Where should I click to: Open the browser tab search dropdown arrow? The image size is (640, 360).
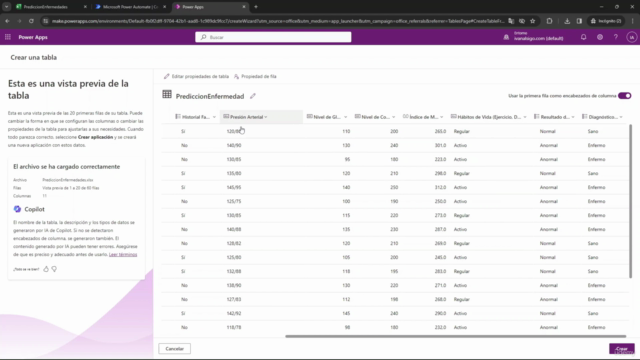point(7,7)
